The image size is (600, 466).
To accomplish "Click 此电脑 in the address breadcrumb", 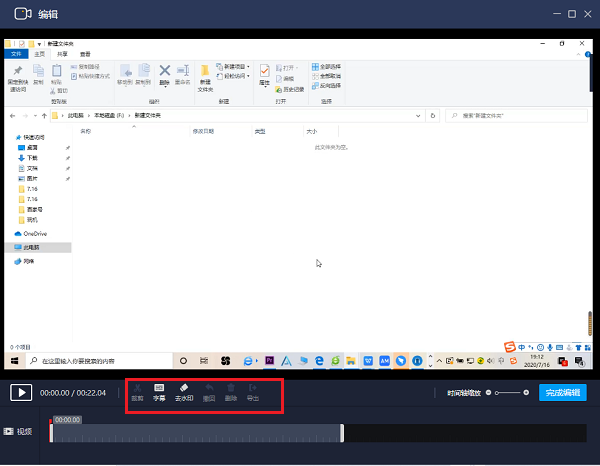I will (x=75, y=116).
